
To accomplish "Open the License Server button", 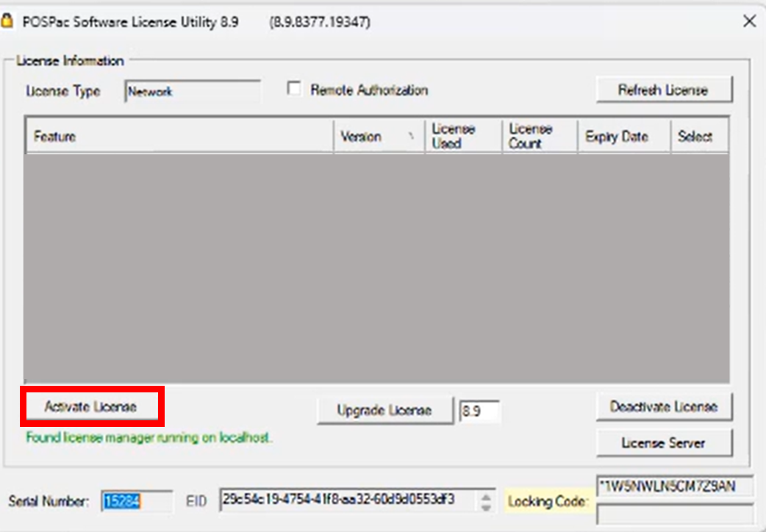I will (x=664, y=443).
